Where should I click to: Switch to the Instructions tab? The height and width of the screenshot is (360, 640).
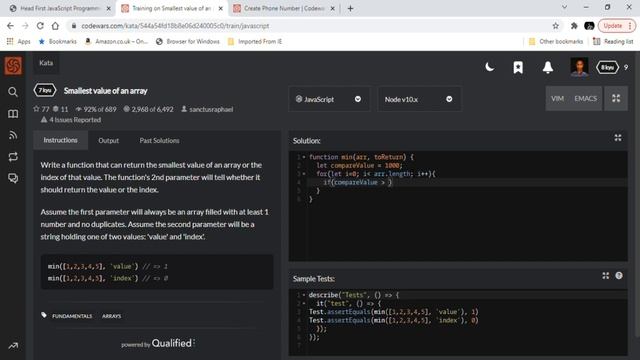(60, 140)
